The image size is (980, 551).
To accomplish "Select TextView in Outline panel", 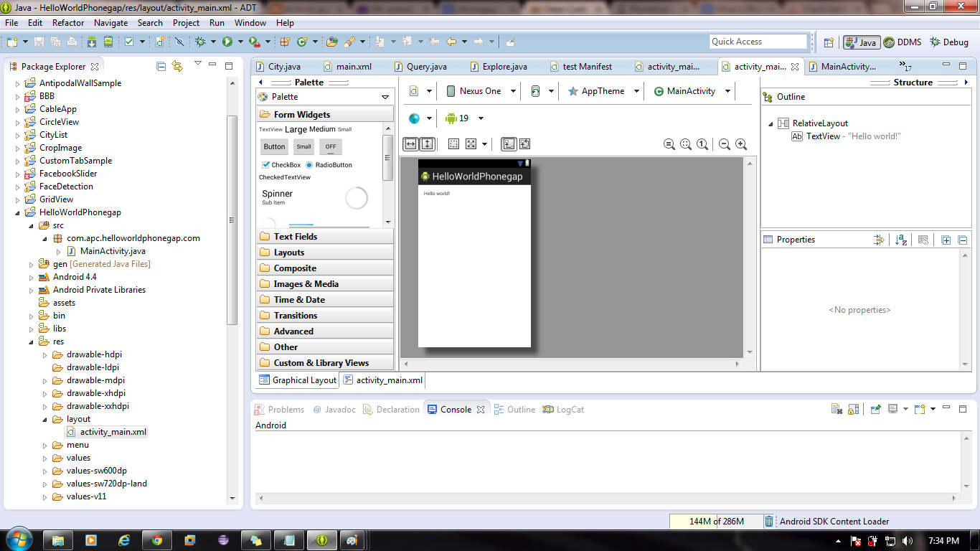I will click(846, 136).
